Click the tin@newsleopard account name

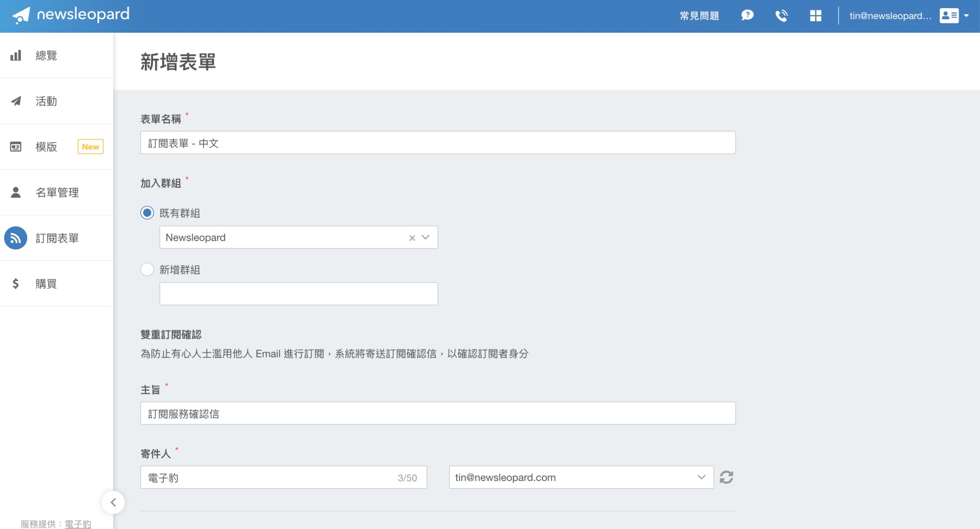890,16
